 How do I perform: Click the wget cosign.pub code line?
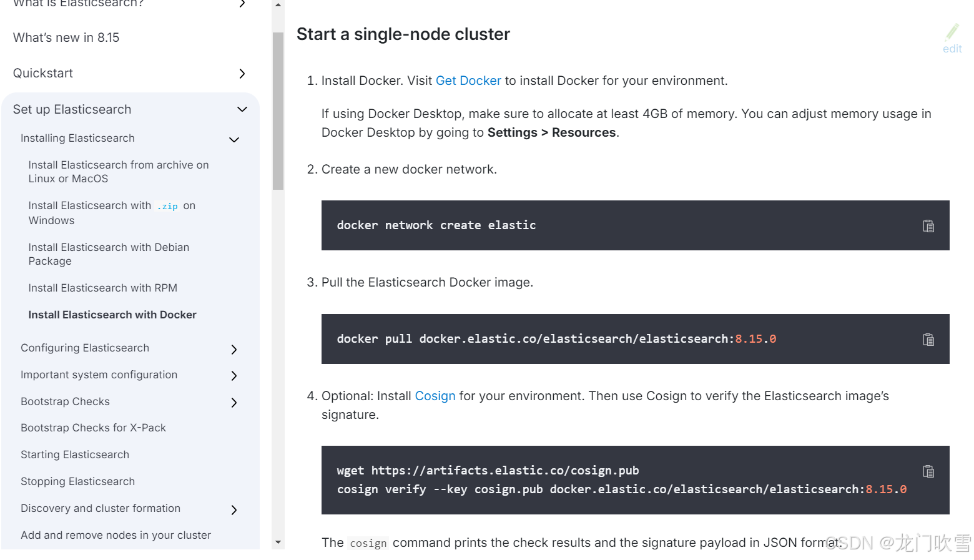click(488, 471)
